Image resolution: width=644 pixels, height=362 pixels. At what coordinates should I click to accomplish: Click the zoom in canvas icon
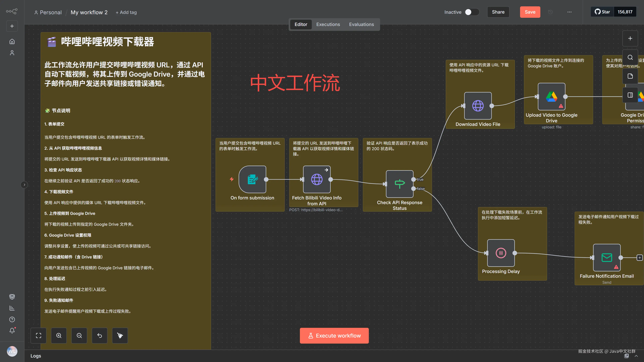click(x=59, y=336)
